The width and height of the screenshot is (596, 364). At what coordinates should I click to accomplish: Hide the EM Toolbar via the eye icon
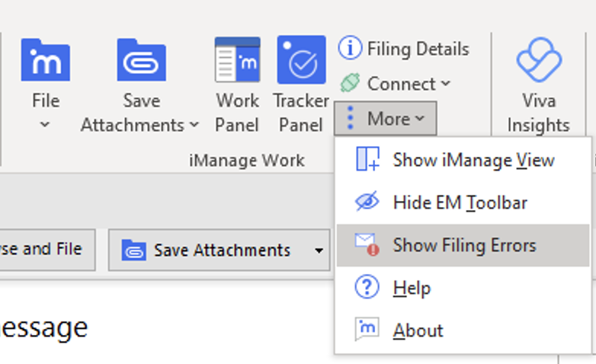pyautogui.click(x=367, y=202)
